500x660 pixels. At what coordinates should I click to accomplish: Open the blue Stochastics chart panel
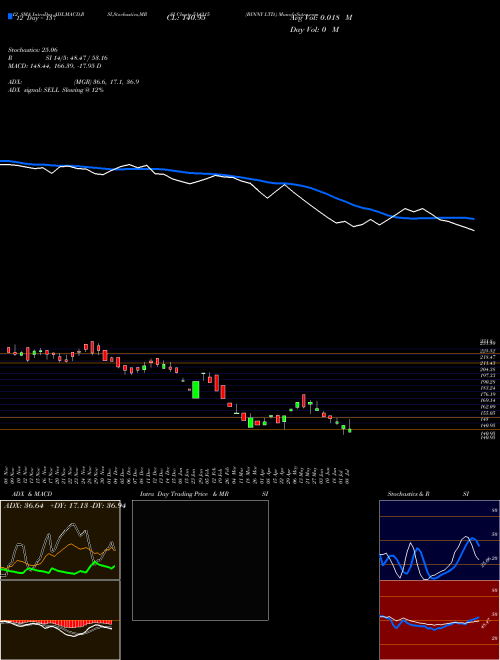coord(439,540)
